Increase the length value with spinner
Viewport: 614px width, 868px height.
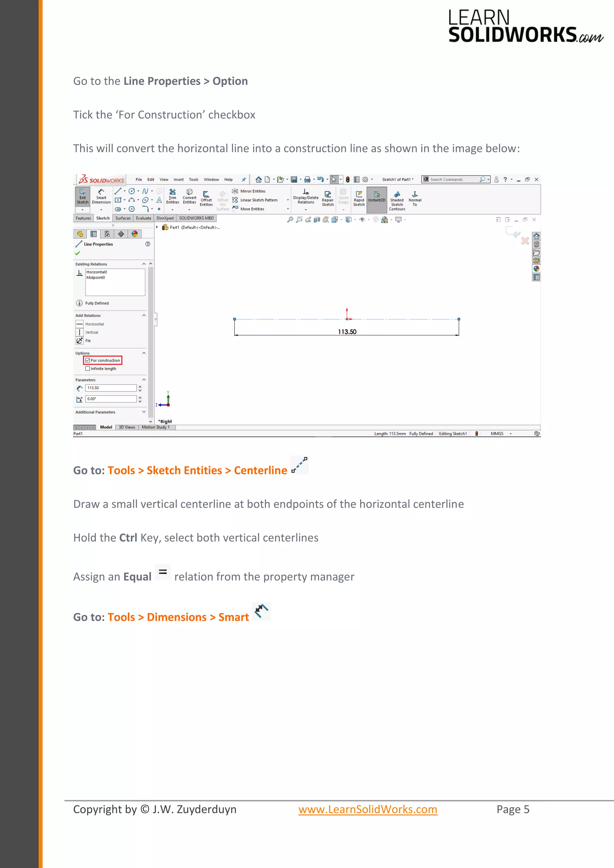140,386
